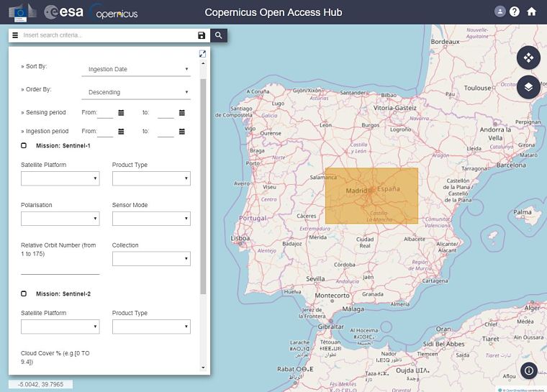The image size is (547, 392).
Task: Click the Gibraltar label on map
Action: click(330, 327)
